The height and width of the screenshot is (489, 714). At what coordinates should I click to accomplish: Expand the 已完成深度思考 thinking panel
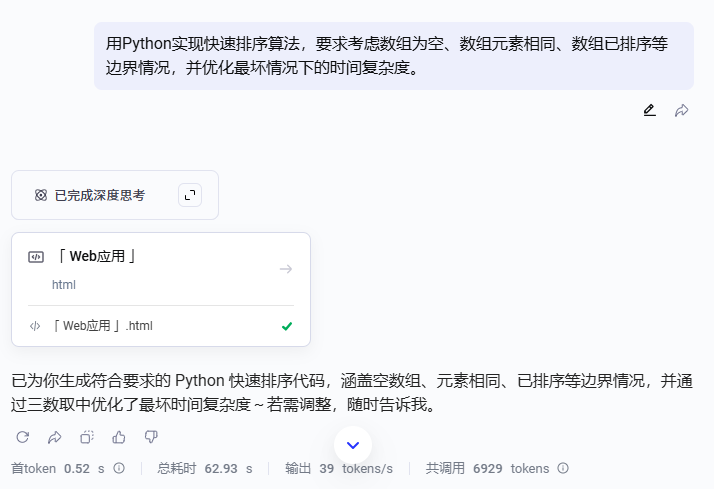[190, 195]
